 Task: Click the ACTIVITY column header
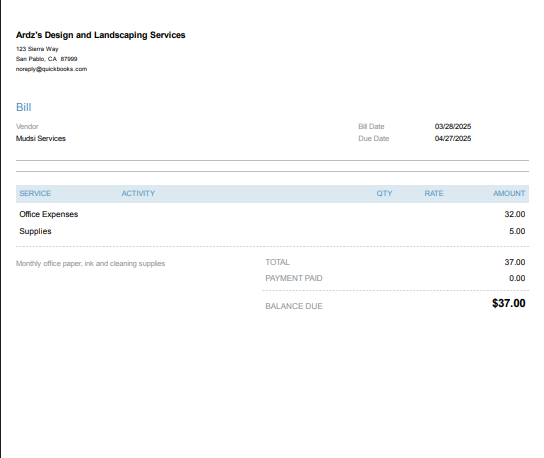click(x=138, y=194)
